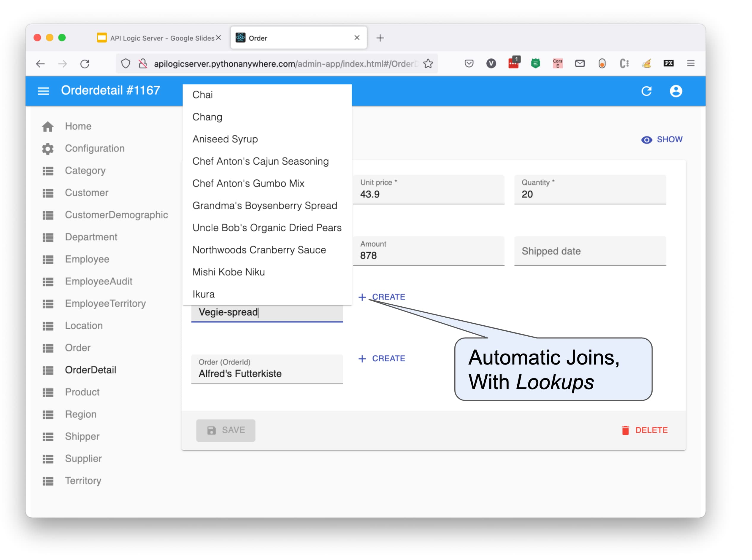
Task: Open the Firefox application menu icon
Action: (x=690, y=63)
